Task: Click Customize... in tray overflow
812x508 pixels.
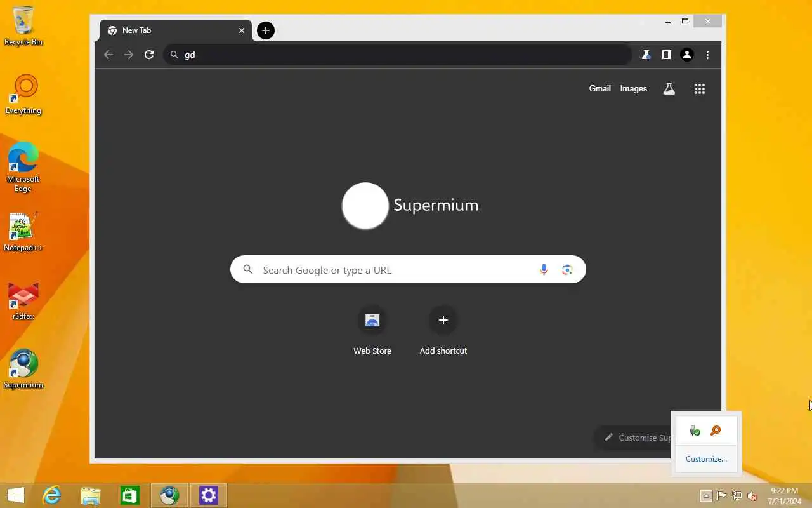Action: coord(706,458)
